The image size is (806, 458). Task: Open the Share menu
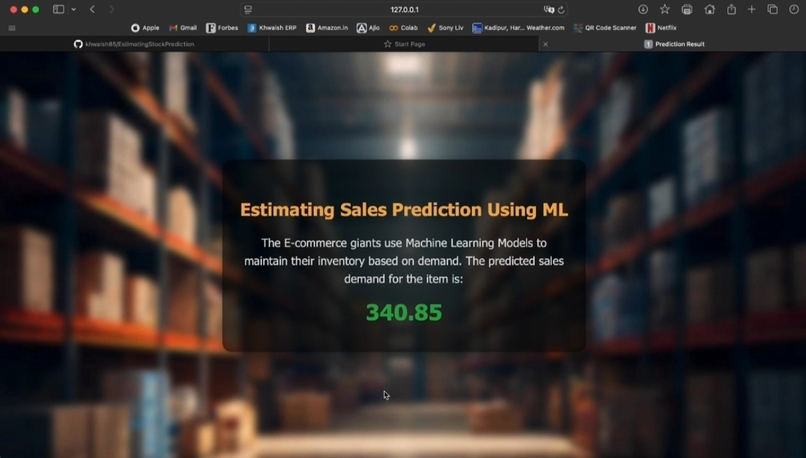[731, 9]
